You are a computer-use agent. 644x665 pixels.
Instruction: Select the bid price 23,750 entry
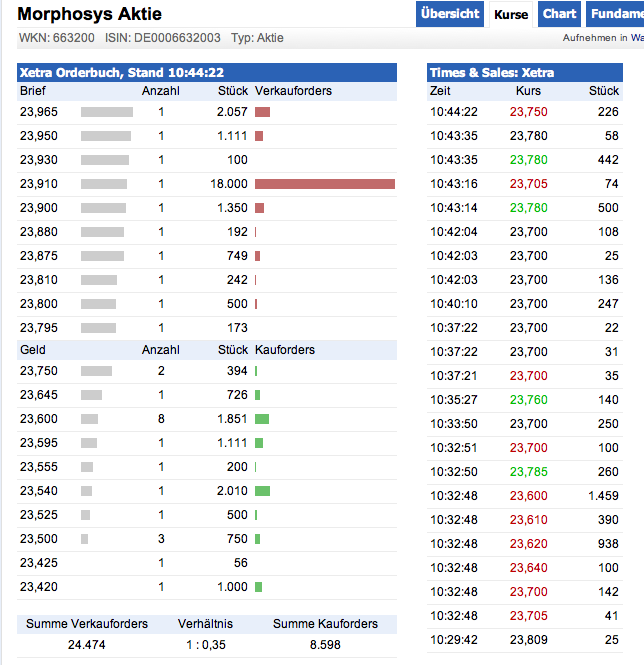tap(39, 371)
